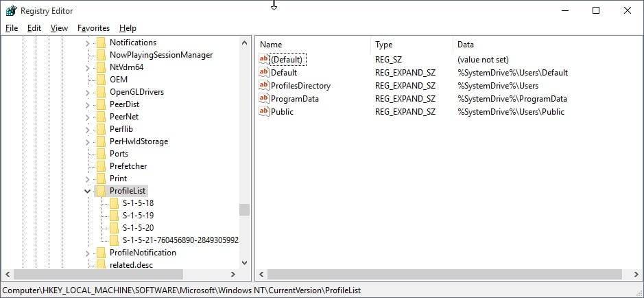The width and height of the screenshot is (644, 298).
Task: Open the File menu
Action: coord(12,28)
